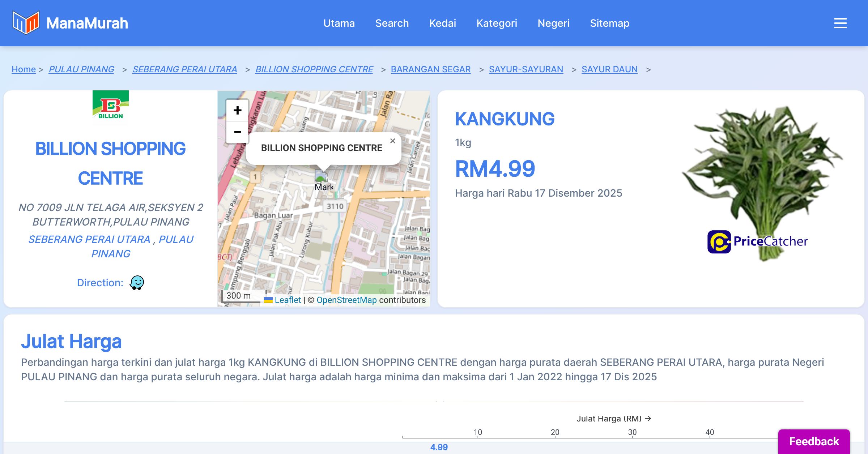Open the hamburger menu
868x454 pixels.
pyautogui.click(x=840, y=23)
